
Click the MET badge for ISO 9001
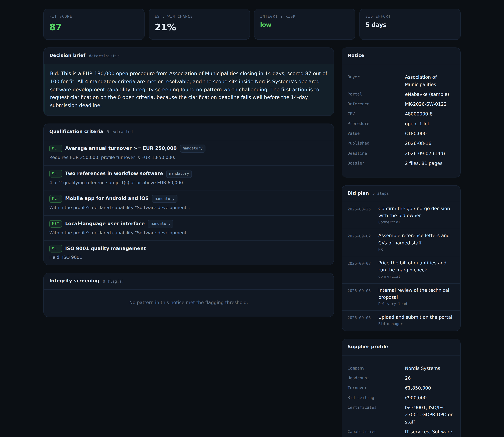coord(55,248)
